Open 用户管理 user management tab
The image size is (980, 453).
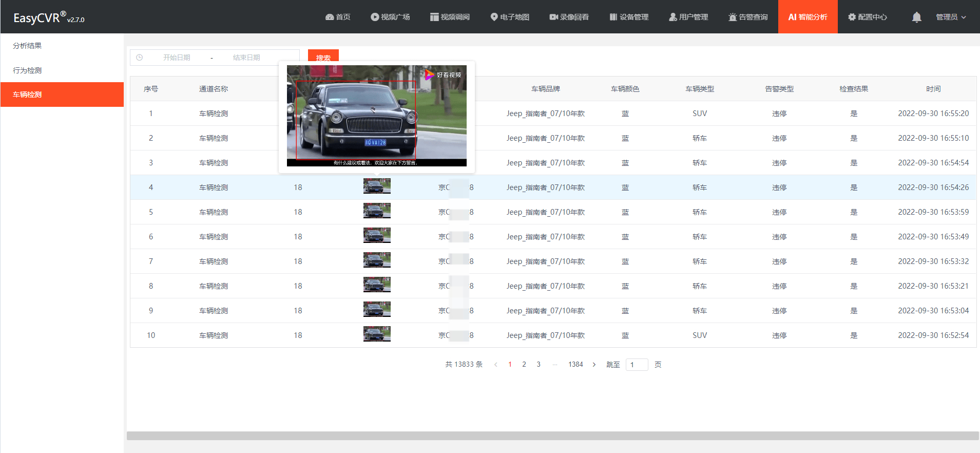tap(688, 17)
